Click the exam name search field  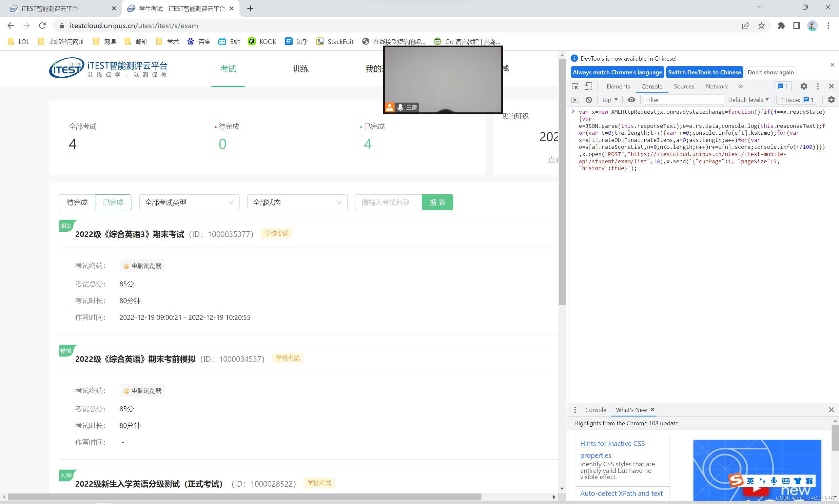point(388,203)
